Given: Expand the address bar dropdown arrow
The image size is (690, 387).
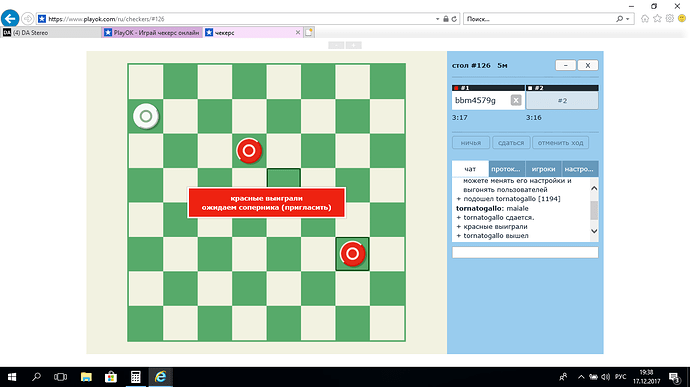Looking at the screenshot, I should 437,19.
